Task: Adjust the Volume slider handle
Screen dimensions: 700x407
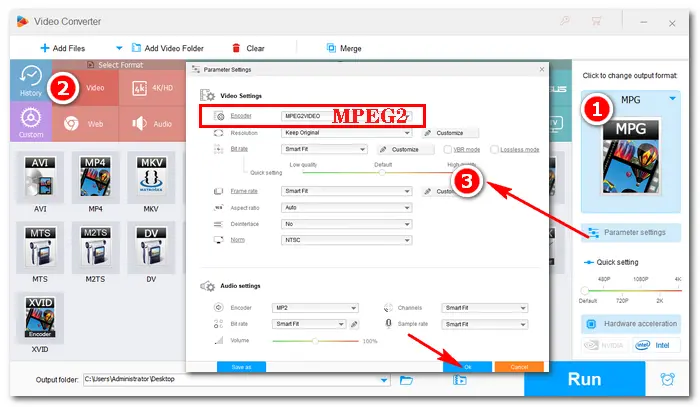Action: click(x=315, y=341)
